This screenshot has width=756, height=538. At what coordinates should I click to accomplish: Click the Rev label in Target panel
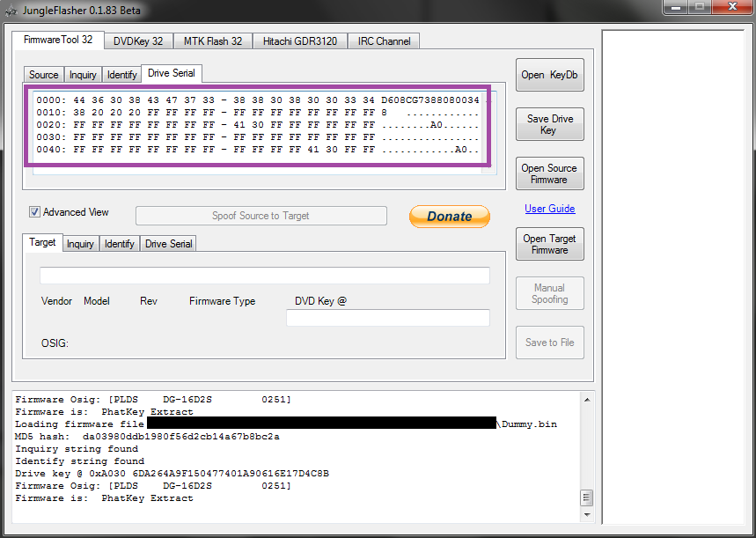coord(149,301)
